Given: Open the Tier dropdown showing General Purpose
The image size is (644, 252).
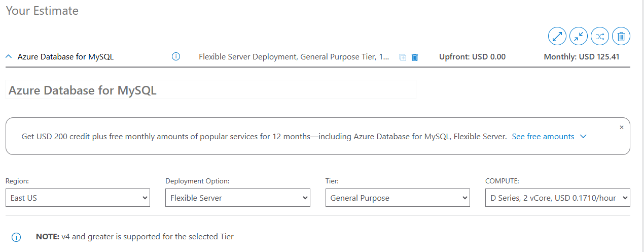Looking at the screenshot, I should click(x=398, y=198).
